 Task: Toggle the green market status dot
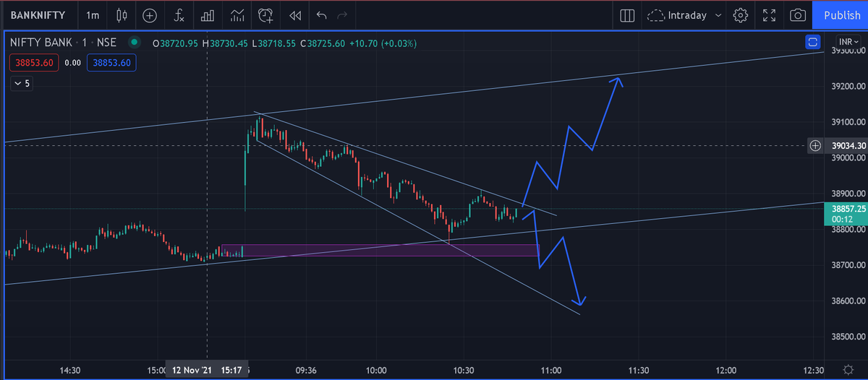134,43
